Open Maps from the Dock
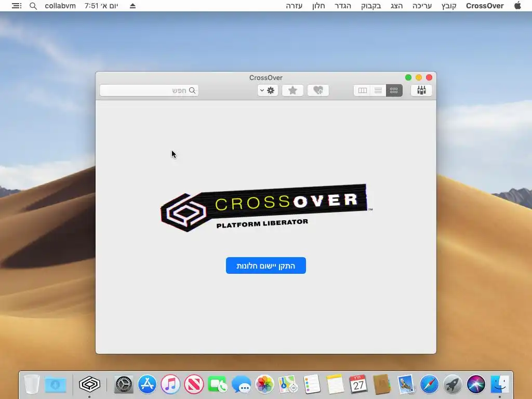 [288, 384]
